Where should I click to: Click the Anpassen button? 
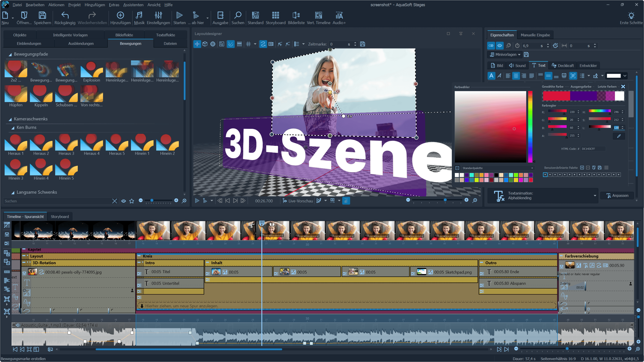pos(617,195)
